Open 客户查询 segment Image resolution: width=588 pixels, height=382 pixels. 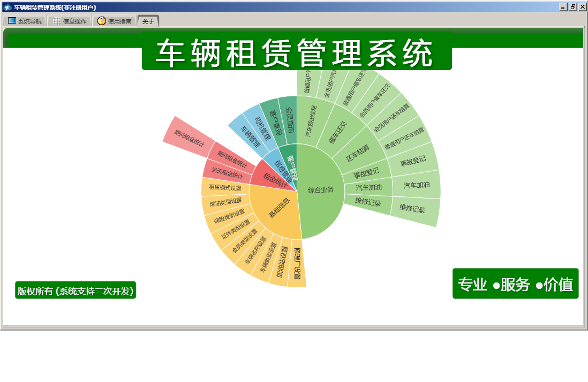point(275,123)
